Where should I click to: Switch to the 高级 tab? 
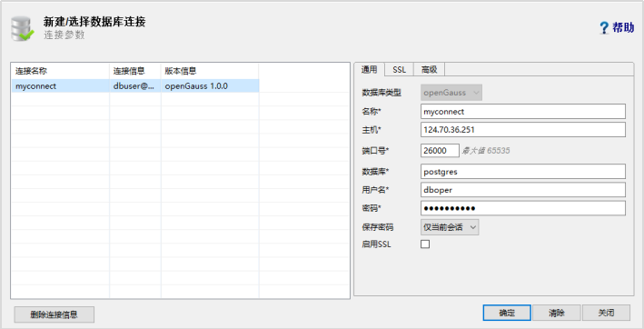430,69
